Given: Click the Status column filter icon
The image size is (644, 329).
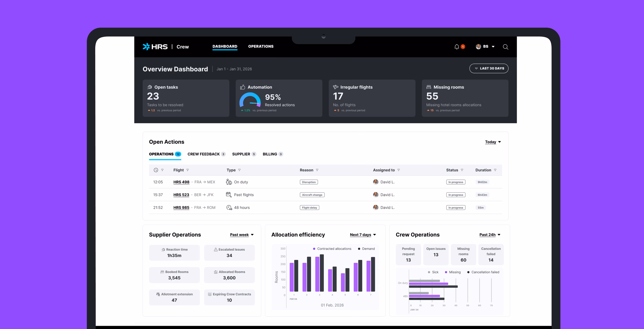Looking at the screenshot, I should point(462,170).
